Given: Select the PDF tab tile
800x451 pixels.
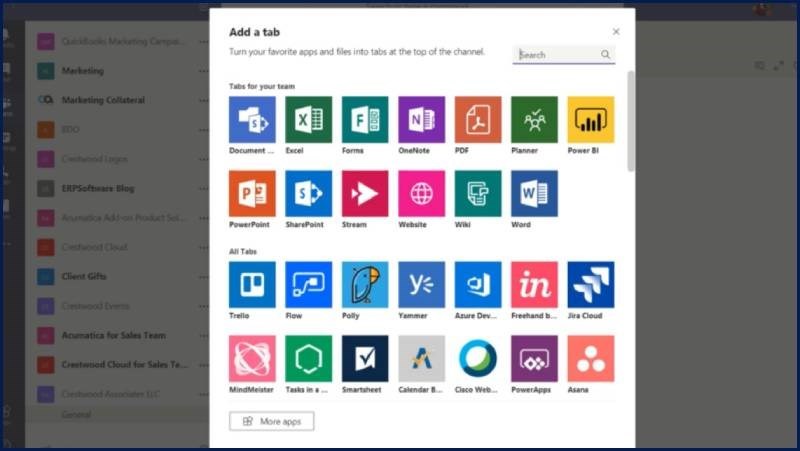Looking at the screenshot, I should (x=478, y=119).
